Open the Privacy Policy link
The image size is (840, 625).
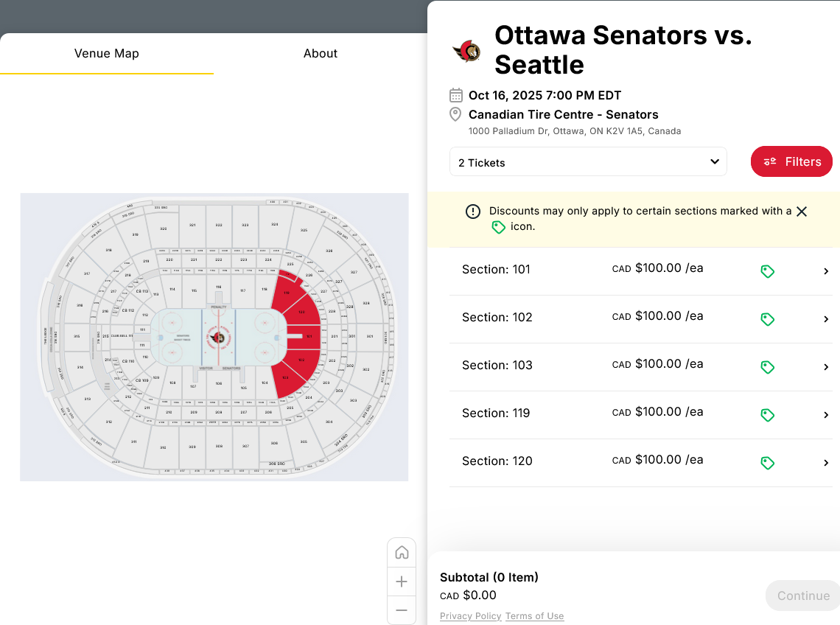(470, 616)
